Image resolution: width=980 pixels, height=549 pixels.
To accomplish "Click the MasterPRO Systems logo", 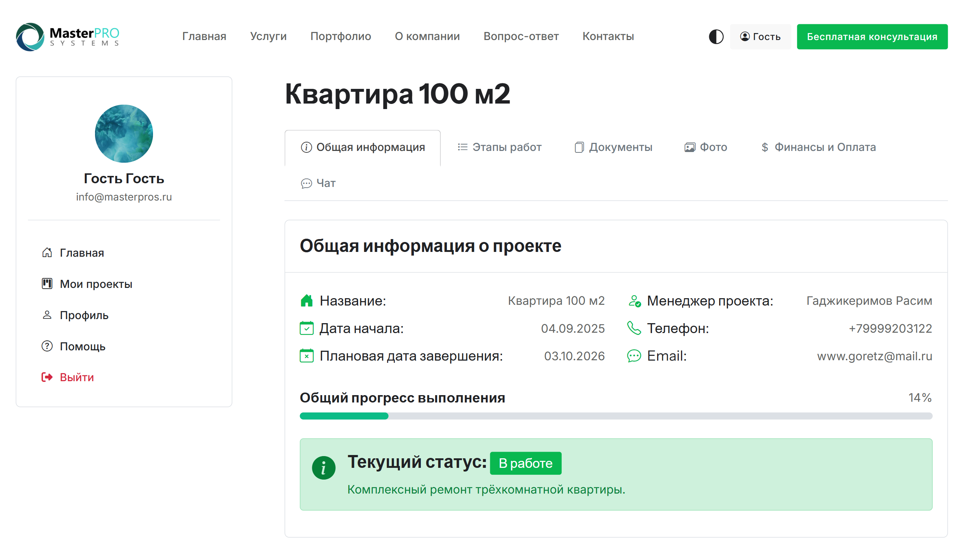I will click(68, 37).
